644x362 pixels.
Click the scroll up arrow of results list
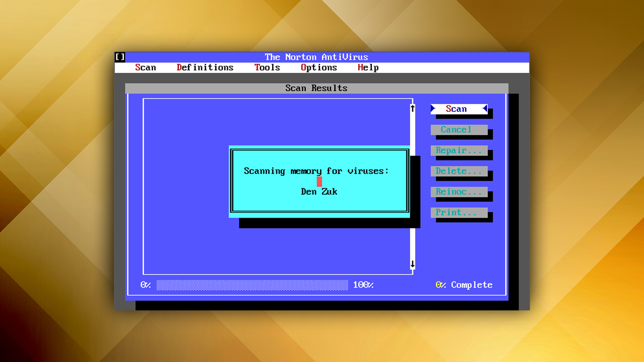[x=413, y=108]
